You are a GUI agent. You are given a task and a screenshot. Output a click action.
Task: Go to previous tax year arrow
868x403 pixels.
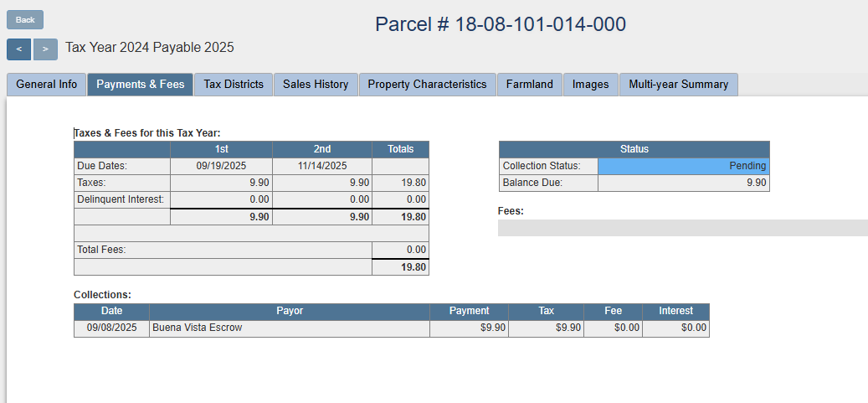click(x=18, y=49)
